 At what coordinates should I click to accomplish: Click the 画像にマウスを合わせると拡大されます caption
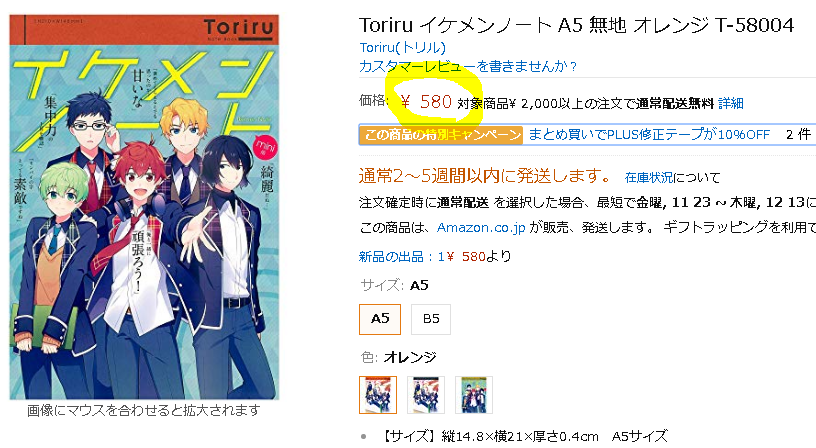(x=144, y=411)
